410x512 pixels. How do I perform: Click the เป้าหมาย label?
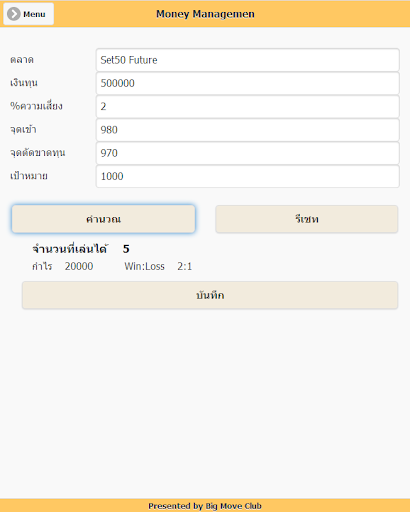29,176
